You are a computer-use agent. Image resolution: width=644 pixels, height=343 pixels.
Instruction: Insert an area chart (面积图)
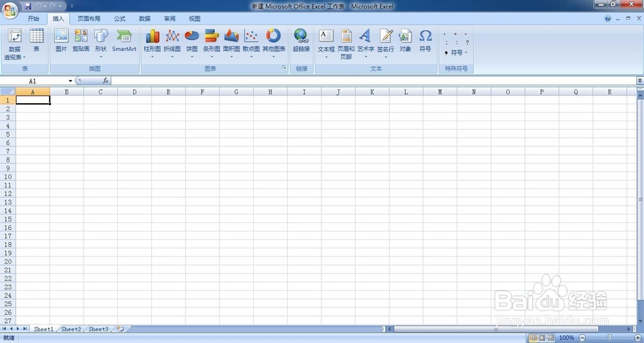pyautogui.click(x=231, y=43)
